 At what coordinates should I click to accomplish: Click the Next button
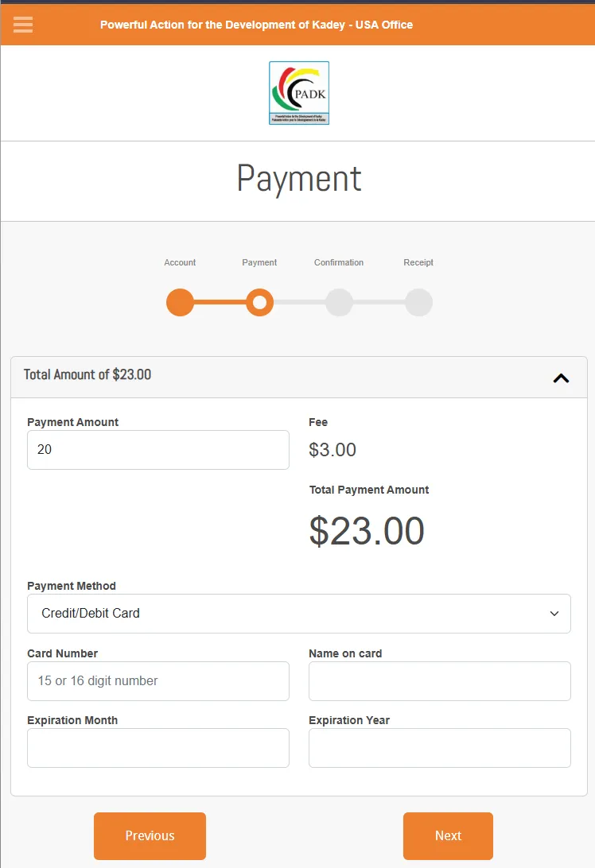pyautogui.click(x=448, y=835)
